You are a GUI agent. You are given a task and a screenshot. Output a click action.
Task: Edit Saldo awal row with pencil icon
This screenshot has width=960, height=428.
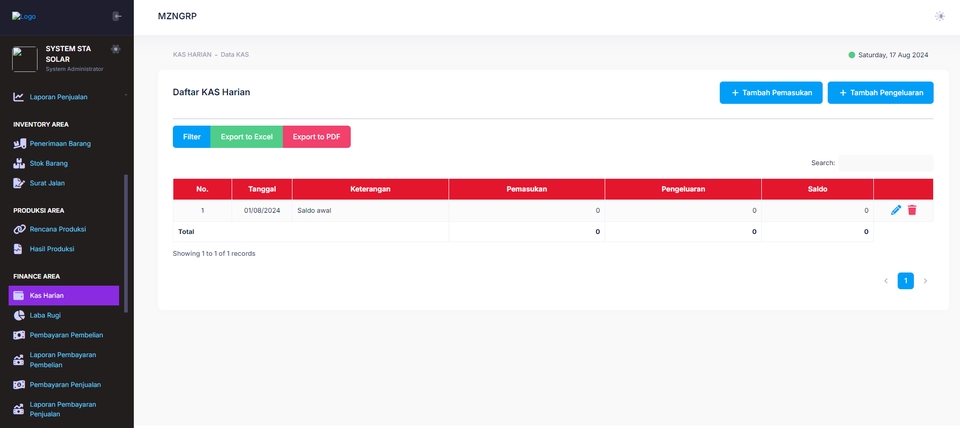pyautogui.click(x=896, y=210)
